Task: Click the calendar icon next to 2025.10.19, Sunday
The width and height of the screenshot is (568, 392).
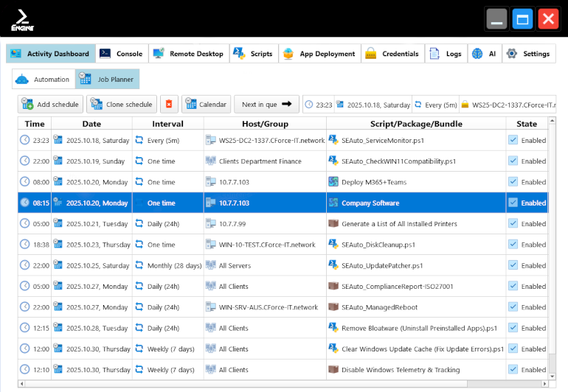Action: [58, 161]
